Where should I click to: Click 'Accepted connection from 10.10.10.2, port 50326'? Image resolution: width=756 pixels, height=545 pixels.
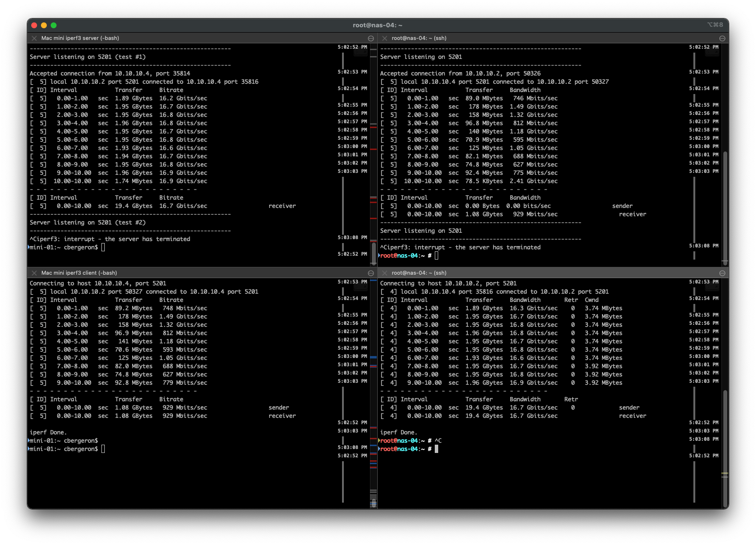461,74
